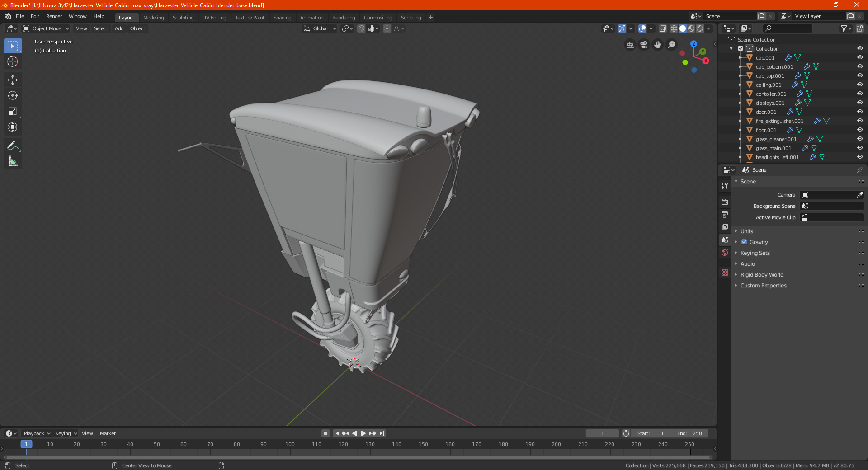This screenshot has height=470, width=868.
Task: Switch to the Sculpting workspace tab
Action: (183, 18)
